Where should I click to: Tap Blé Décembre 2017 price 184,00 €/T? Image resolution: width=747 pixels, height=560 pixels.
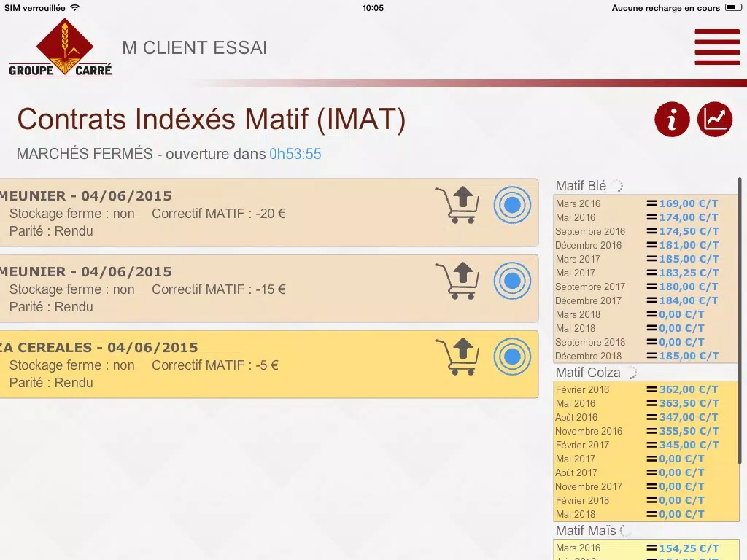pyautogui.click(x=689, y=300)
